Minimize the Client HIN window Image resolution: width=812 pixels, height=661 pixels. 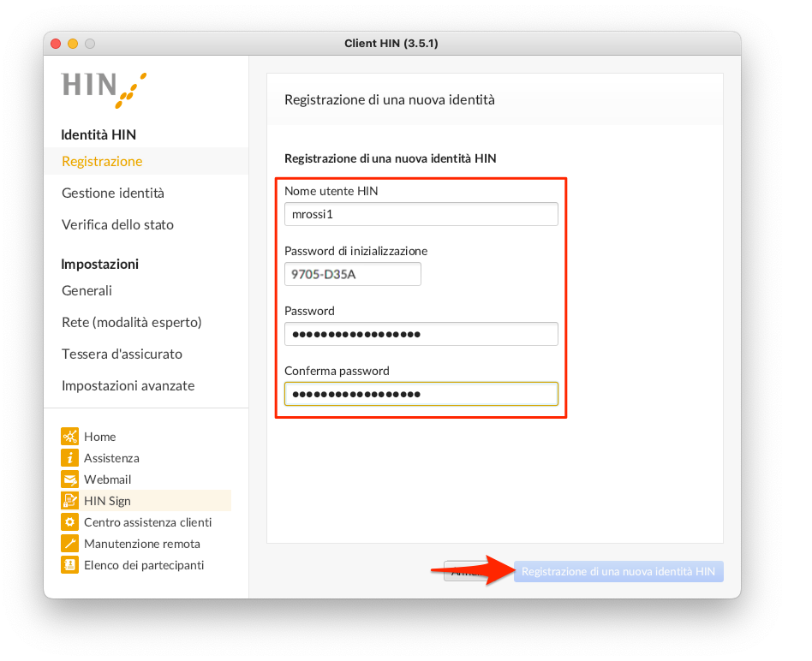73,44
